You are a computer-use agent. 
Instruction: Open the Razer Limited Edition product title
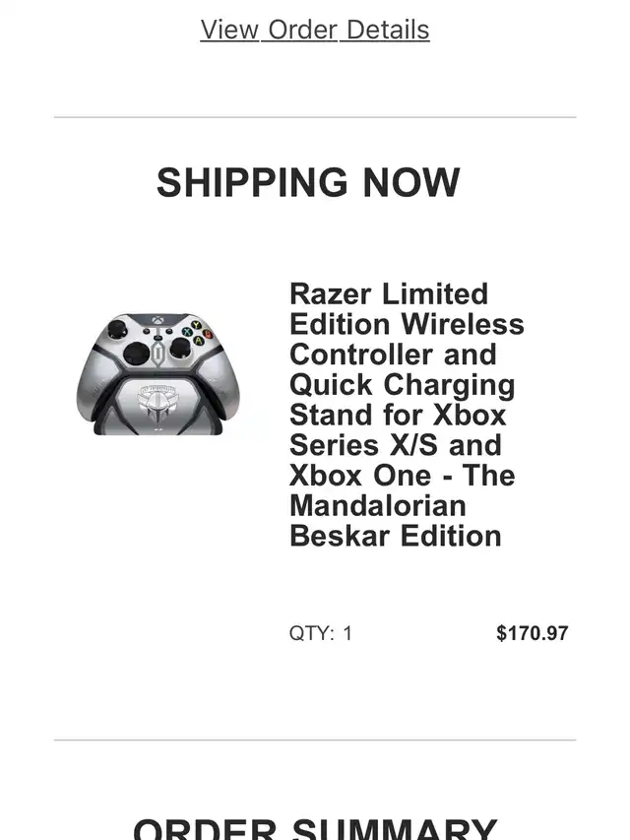[x=407, y=415]
